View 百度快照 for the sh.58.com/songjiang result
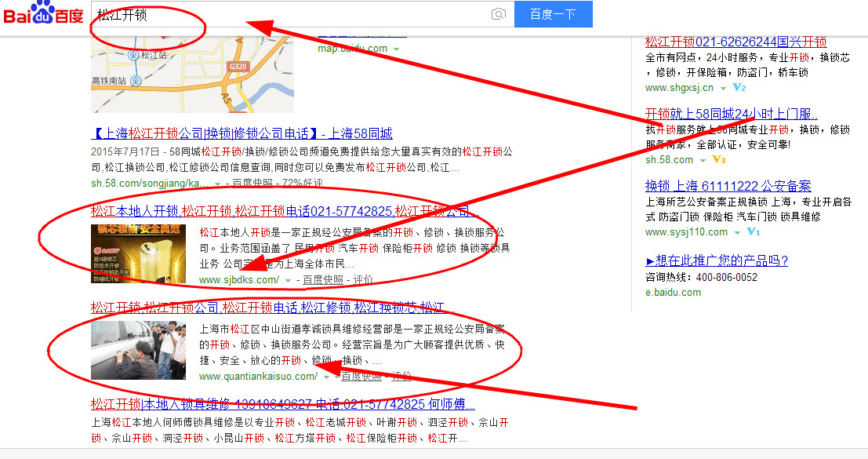The width and height of the screenshot is (868, 459). [252, 184]
